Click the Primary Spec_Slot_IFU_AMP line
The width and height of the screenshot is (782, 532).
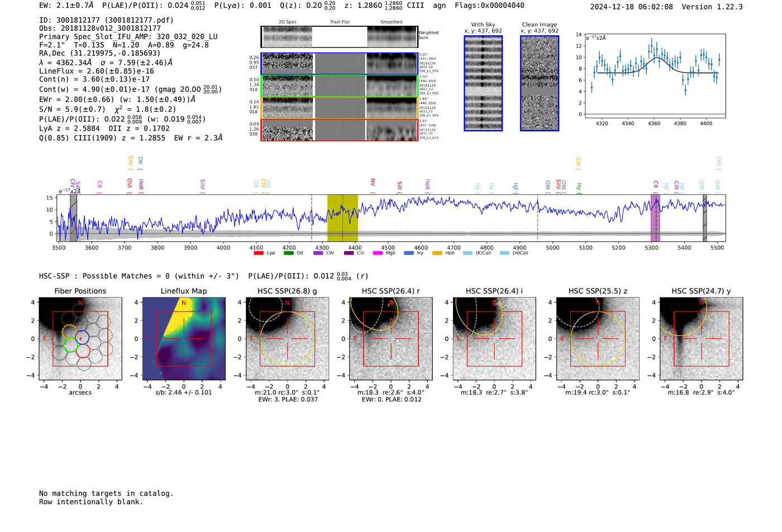(x=128, y=37)
